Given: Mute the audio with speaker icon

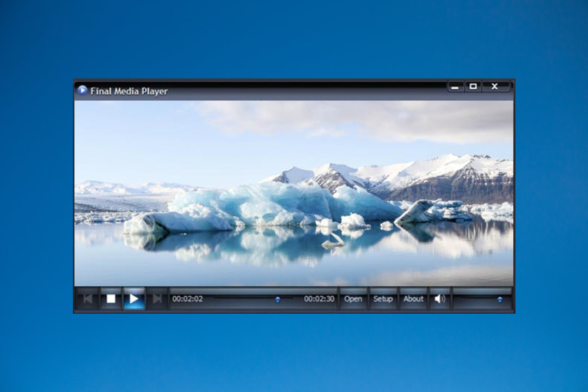Looking at the screenshot, I should coord(439,299).
